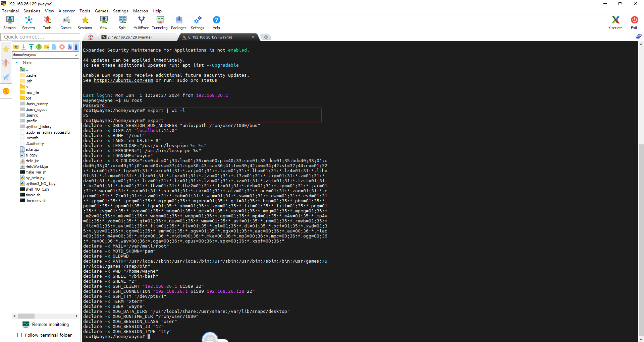Open the Tunneling toolbar icon
The height and width of the screenshot is (342, 644).
pyautogui.click(x=160, y=23)
